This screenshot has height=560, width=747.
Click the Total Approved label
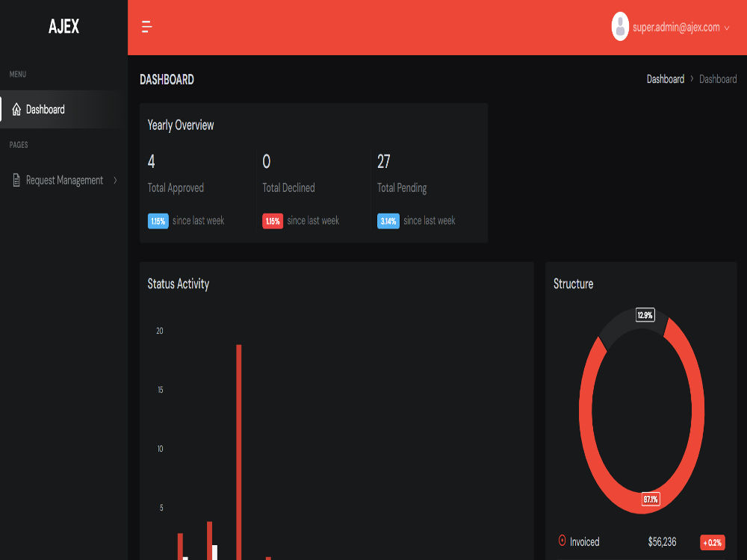click(176, 188)
